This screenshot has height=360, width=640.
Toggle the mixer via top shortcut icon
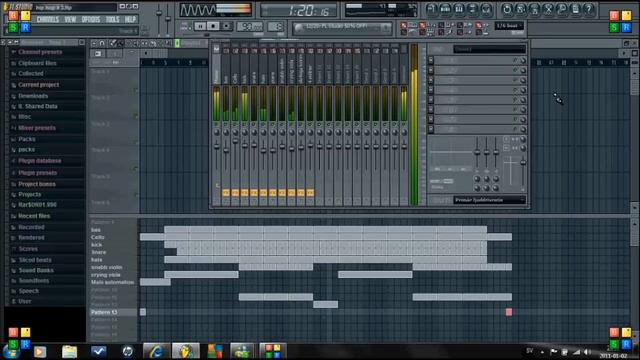486,9
